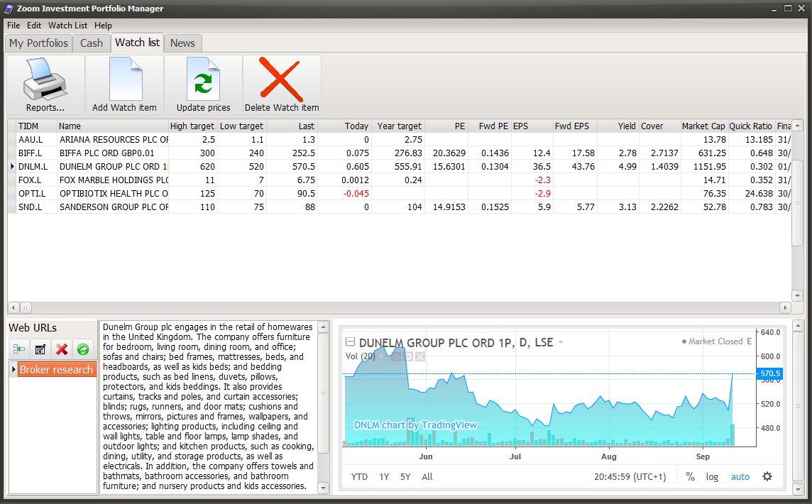
Task: Click the Zoom app icon in title bar
Action: point(9,9)
